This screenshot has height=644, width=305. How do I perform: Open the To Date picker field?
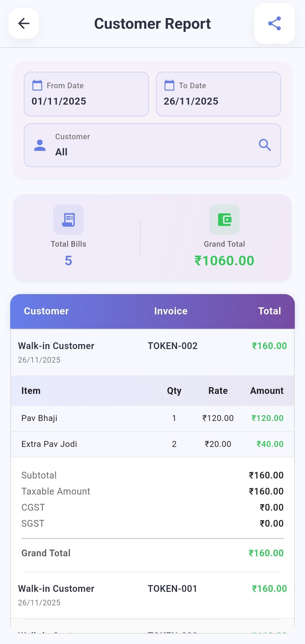[x=218, y=94]
